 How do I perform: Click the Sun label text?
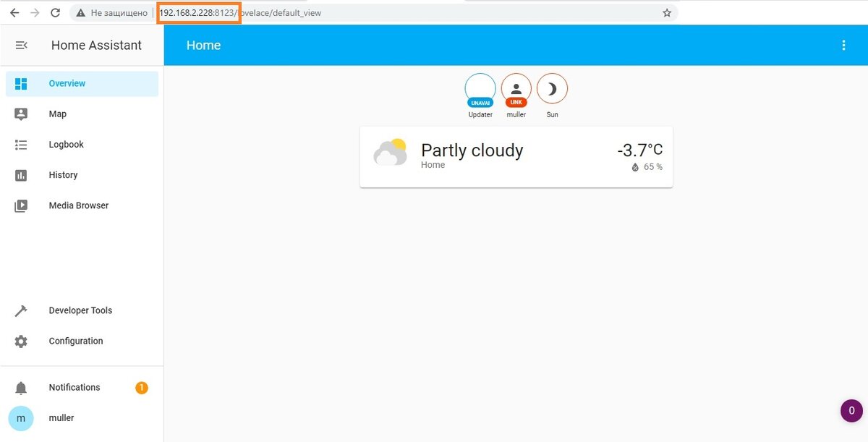tap(552, 114)
